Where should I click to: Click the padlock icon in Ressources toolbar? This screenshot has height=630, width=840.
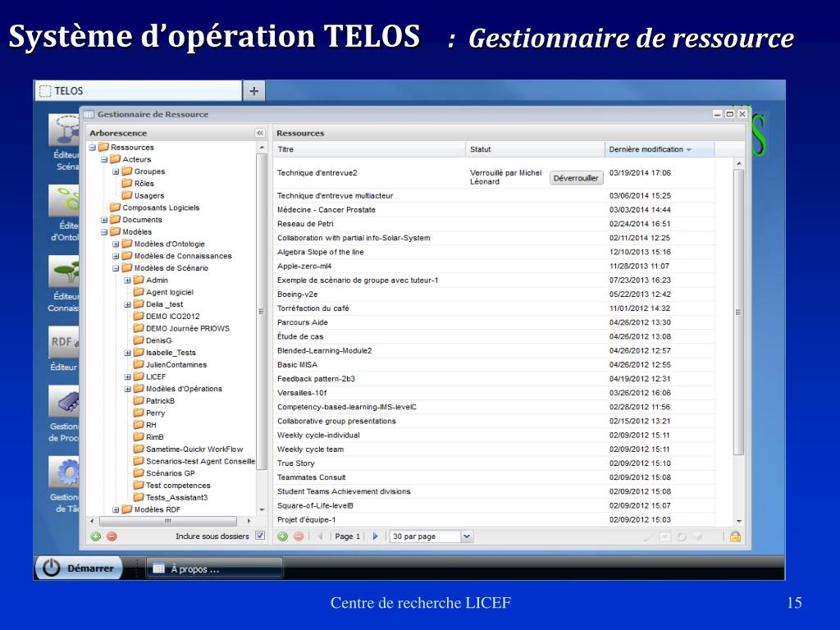tap(735, 536)
